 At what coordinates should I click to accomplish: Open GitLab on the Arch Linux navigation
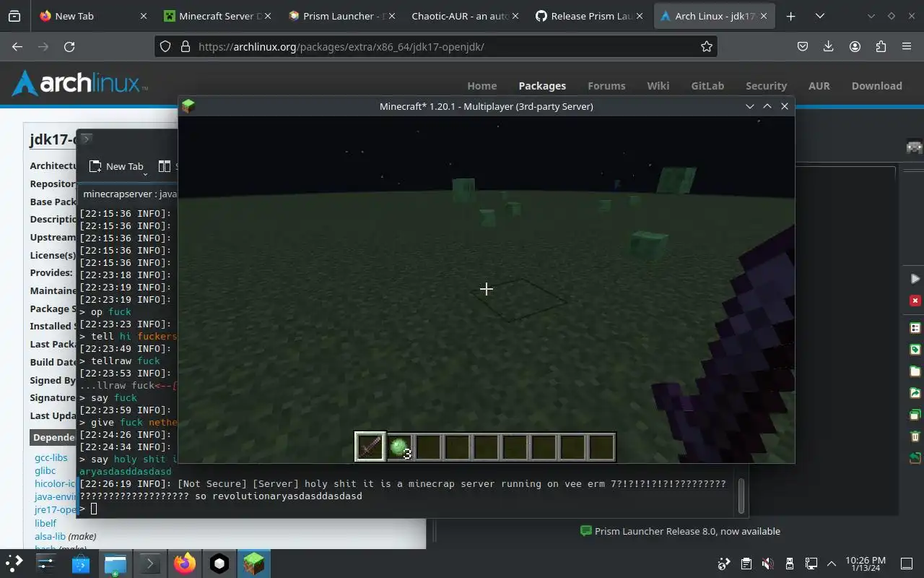[707, 85]
